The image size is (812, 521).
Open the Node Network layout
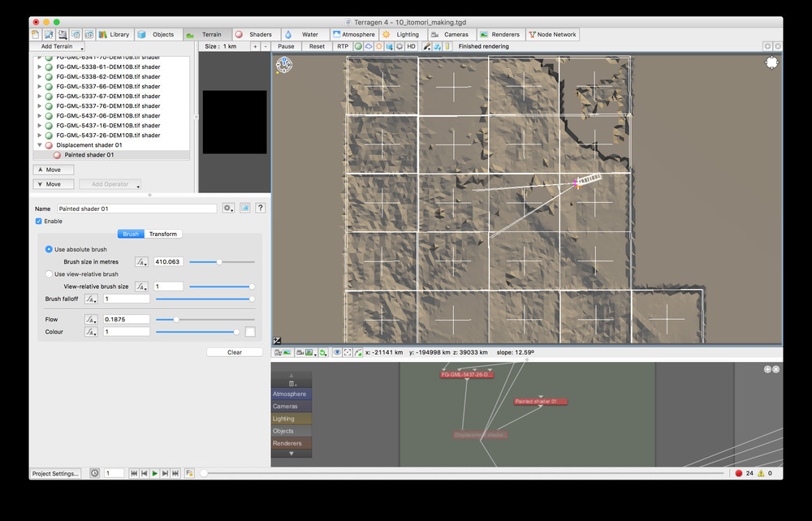(x=552, y=35)
